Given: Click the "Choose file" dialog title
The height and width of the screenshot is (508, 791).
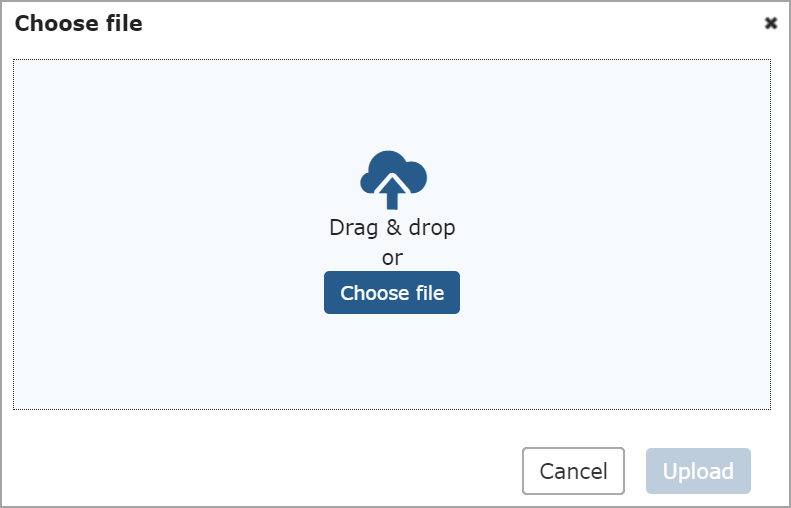Looking at the screenshot, I should click(x=78, y=23).
